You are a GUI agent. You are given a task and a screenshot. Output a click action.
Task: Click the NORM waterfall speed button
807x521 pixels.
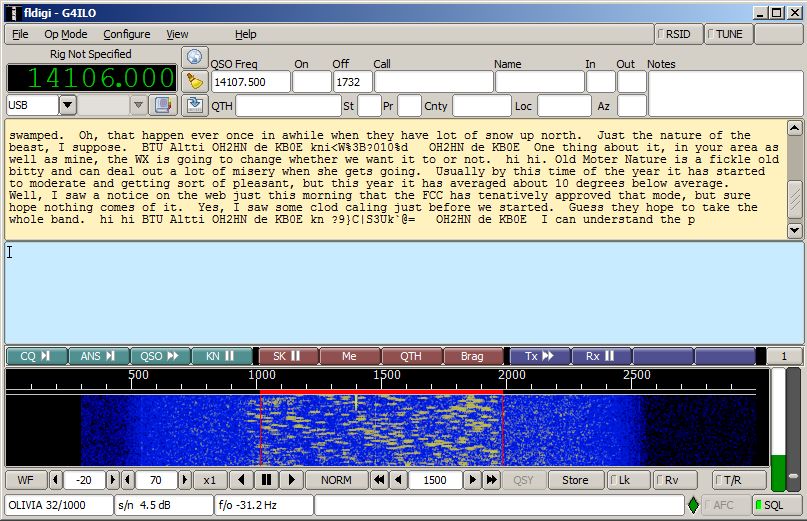[337, 480]
